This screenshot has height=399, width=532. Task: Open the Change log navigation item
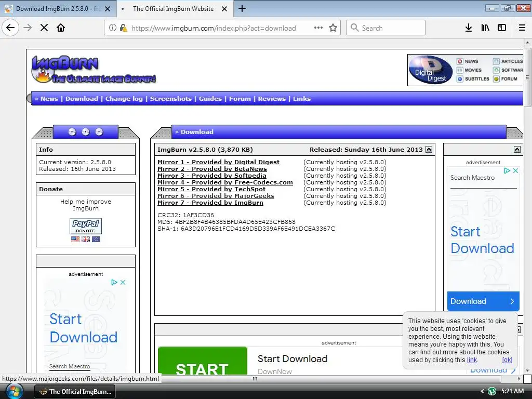click(124, 99)
